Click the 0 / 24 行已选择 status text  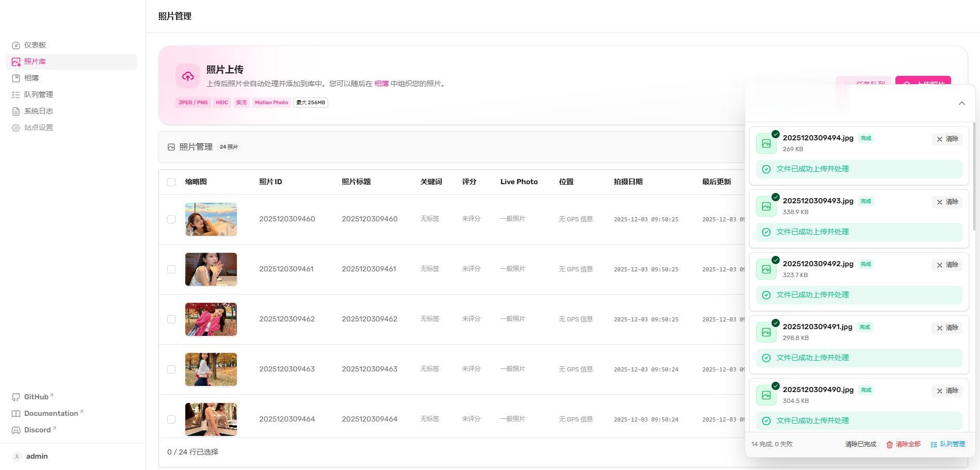tap(192, 452)
